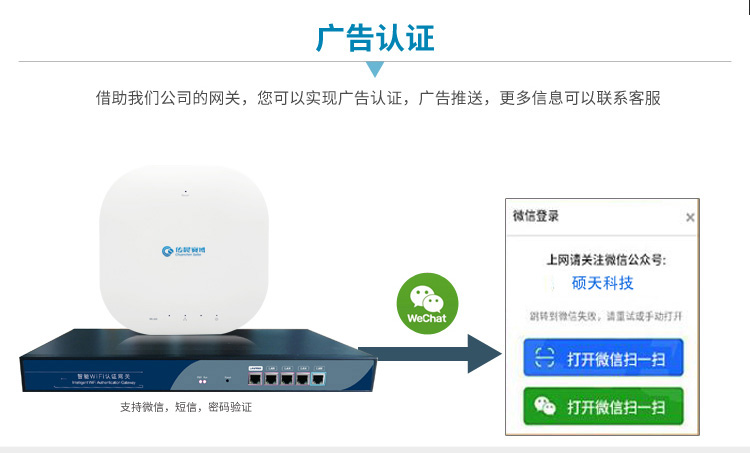Click the 跳转到微信失败 hint text
This screenshot has width=750, height=453.
605,316
